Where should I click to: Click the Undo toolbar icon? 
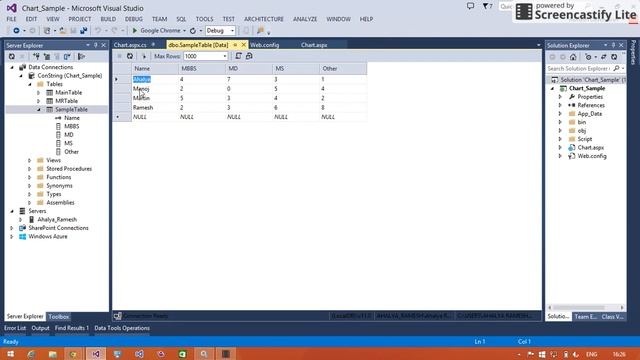(98, 31)
